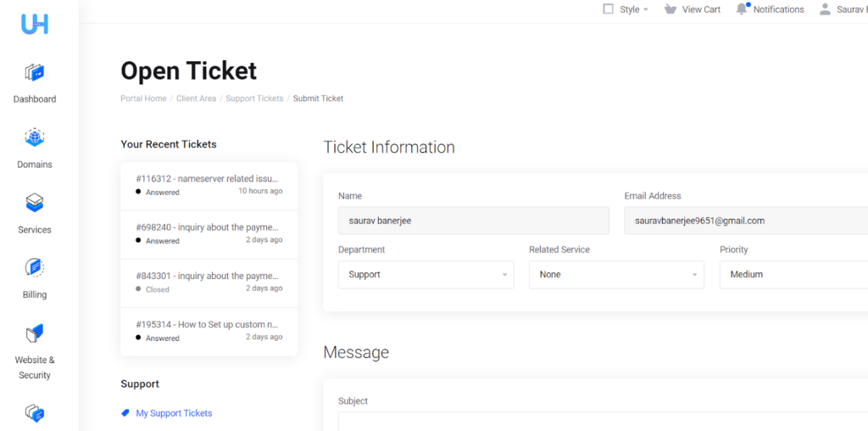This screenshot has height=431, width=868.
Task: Open the Notifications text link
Action: (x=778, y=9)
